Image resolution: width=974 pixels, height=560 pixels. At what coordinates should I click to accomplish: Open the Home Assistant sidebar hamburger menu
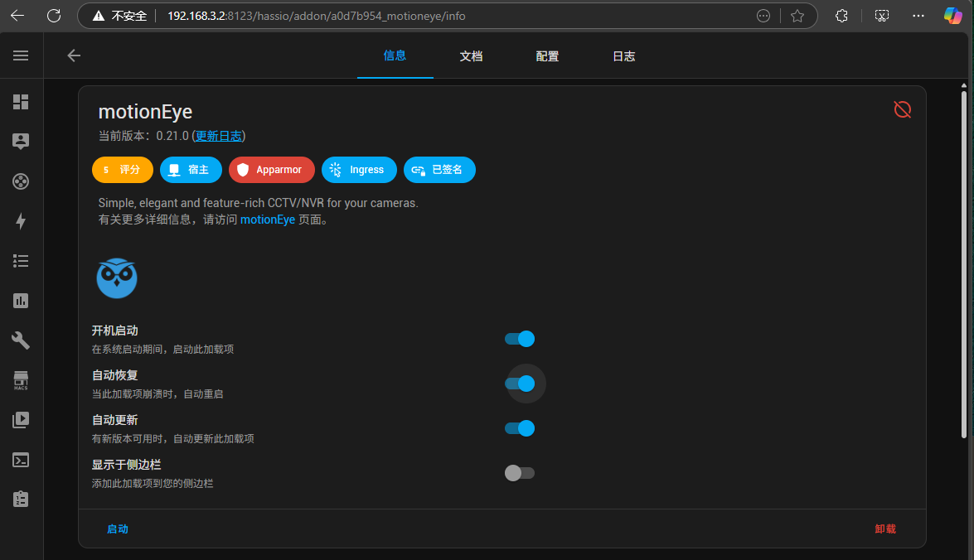[21, 56]
